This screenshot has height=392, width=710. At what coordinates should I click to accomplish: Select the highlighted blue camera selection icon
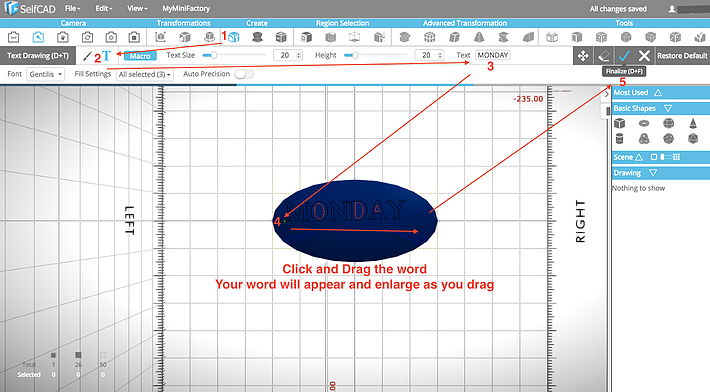pyautogui.click(x=38, y=37)
